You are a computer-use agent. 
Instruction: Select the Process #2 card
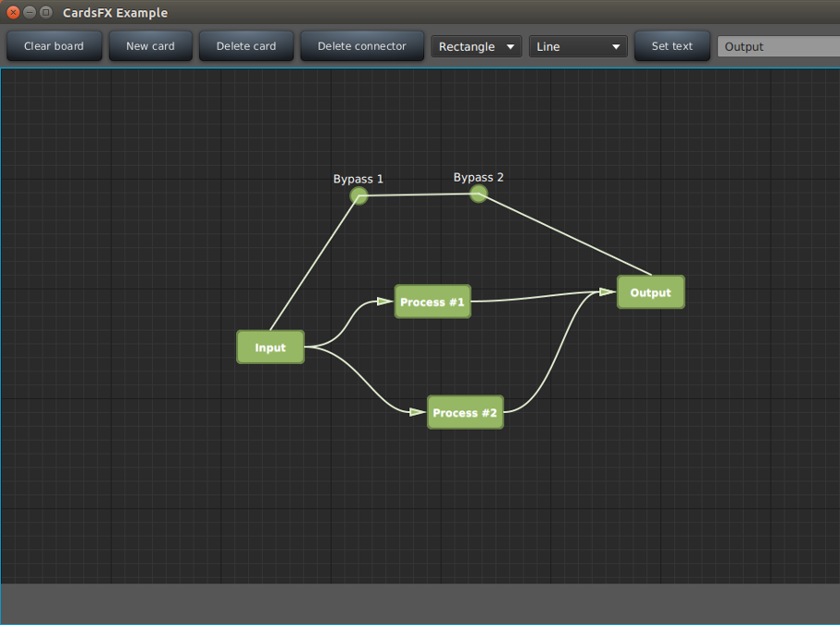click(x=465, y=412)
